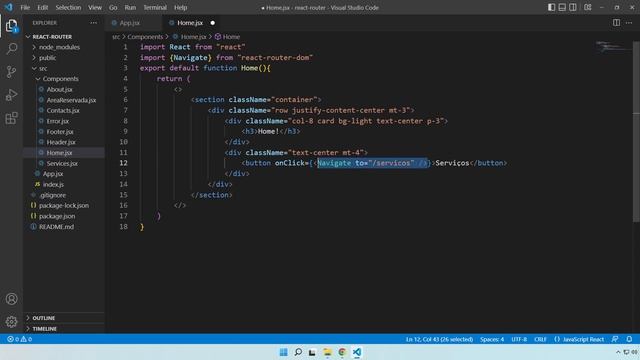Open the Customize Layout icon
Viewport: 640px width, 360px height.
(588, 7)
